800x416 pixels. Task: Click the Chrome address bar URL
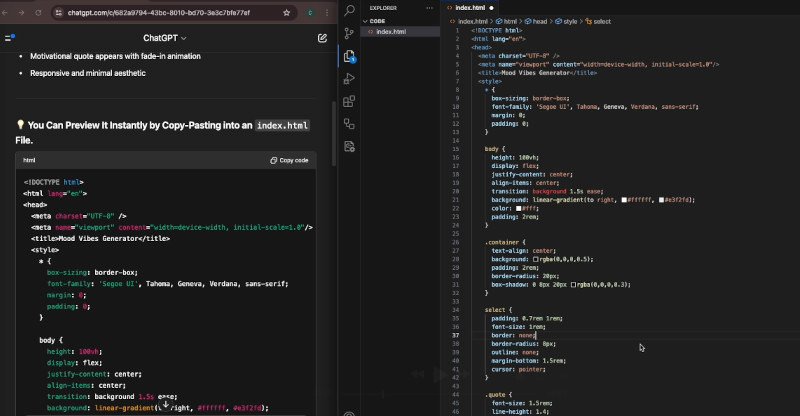point(159,13)
